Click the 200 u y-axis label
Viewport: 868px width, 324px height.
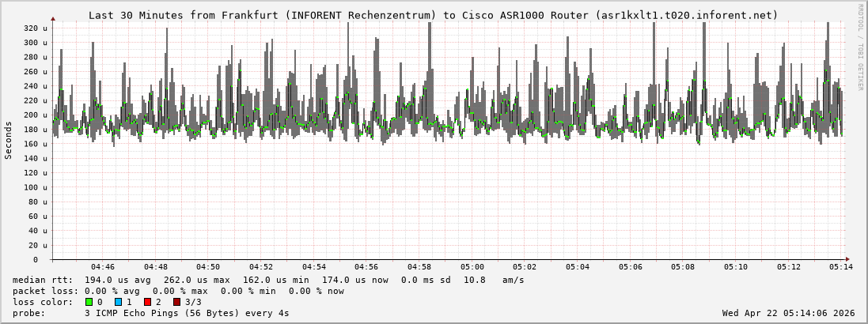coord(35,115)
